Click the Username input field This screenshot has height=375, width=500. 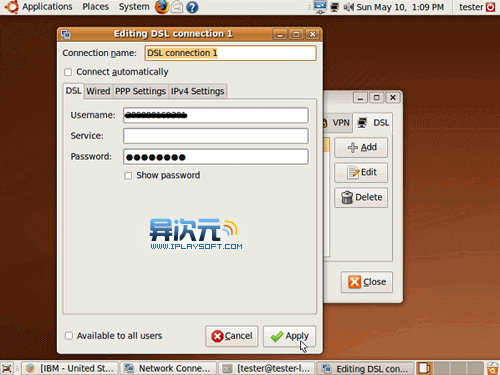tap(216, 115)
